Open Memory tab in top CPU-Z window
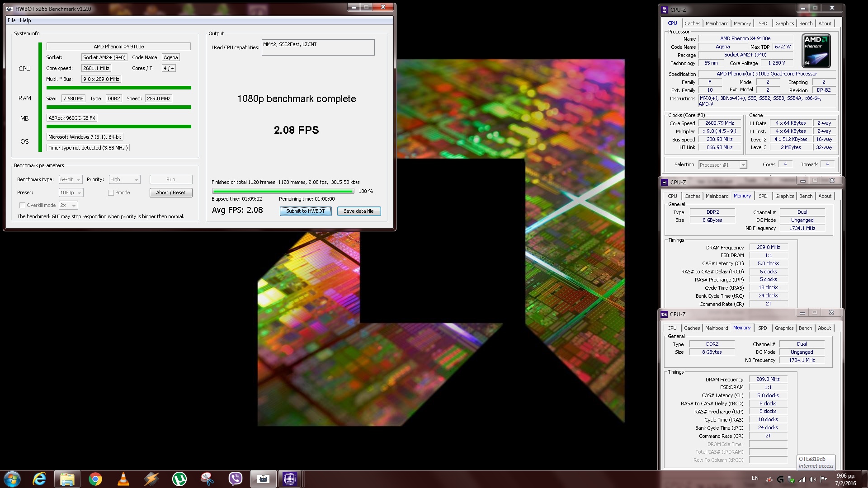 click(742, 23)
